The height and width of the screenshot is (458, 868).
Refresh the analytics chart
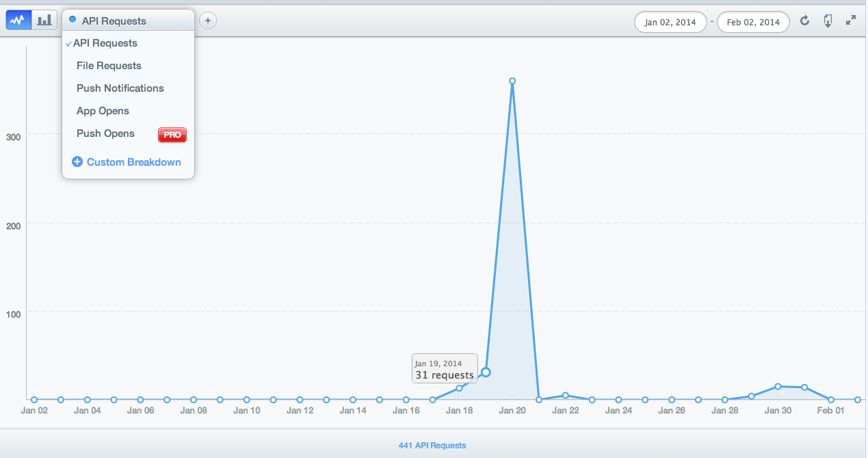click(805, 21)
